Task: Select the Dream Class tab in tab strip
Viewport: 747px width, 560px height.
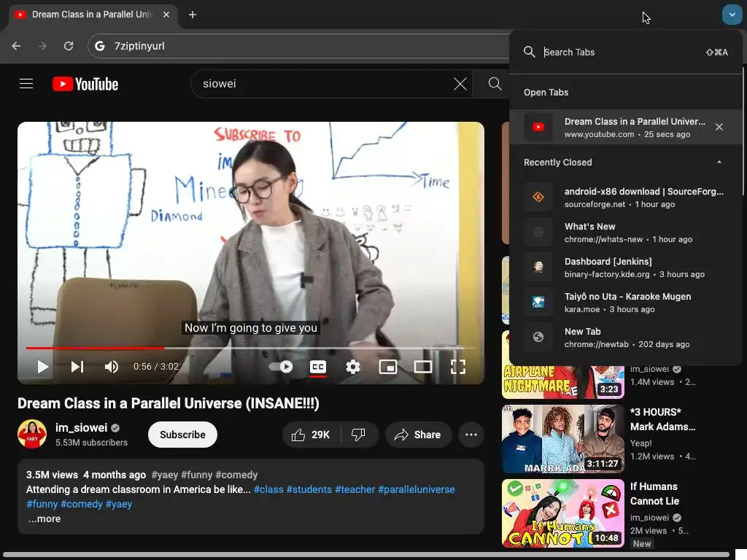Action: click(93, 15)
